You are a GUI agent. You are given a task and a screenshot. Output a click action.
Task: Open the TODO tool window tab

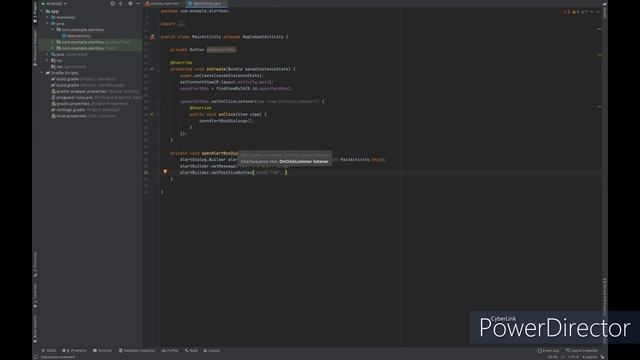49,351
